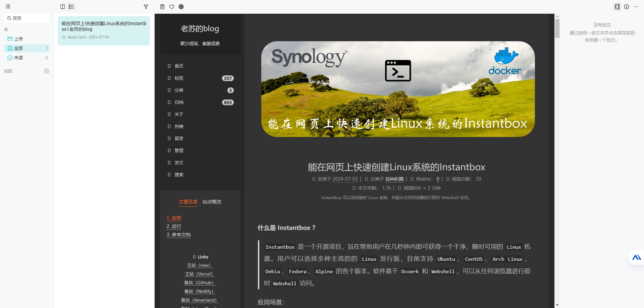Click the Synology docker banner image
The height and width of the screenshot is (308, 644).
398,89
